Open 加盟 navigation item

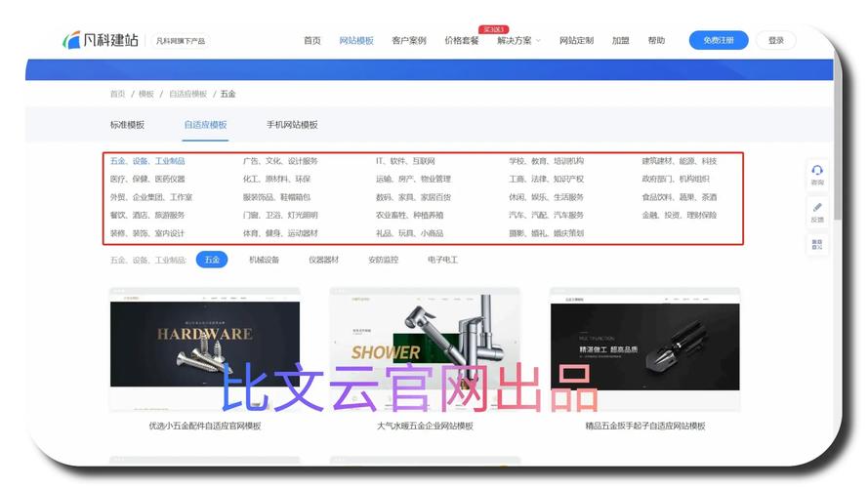621,40
